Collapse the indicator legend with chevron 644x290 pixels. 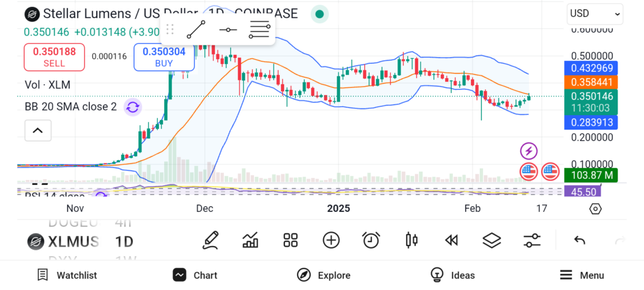(38, 131)
